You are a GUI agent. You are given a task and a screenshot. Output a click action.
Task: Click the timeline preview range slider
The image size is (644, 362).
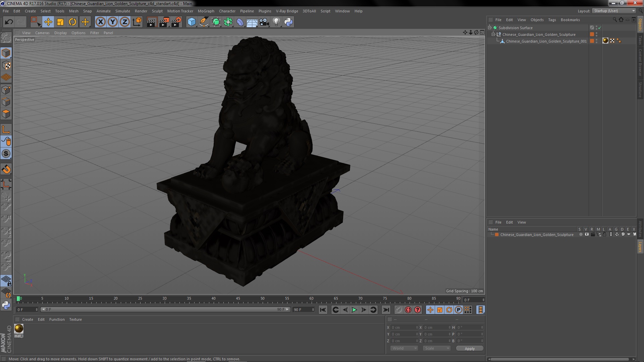(x=165, y=309)
